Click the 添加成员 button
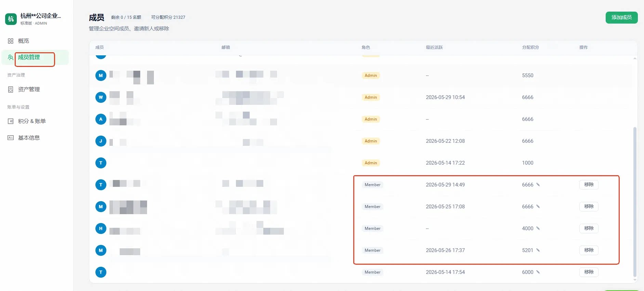The image size is (644, 291). pyautogui.click(x=621, y=17)
